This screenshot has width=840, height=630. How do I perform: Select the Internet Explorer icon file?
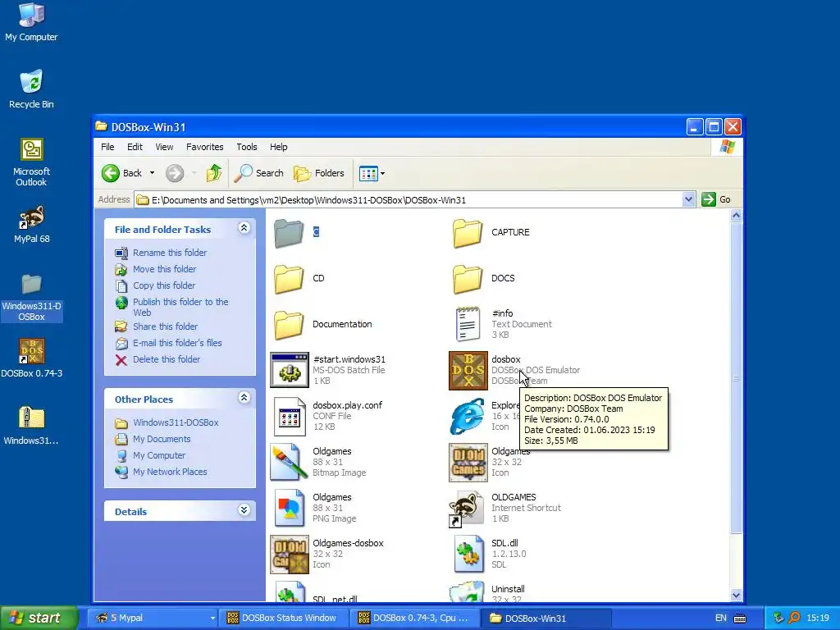(467, 416)
